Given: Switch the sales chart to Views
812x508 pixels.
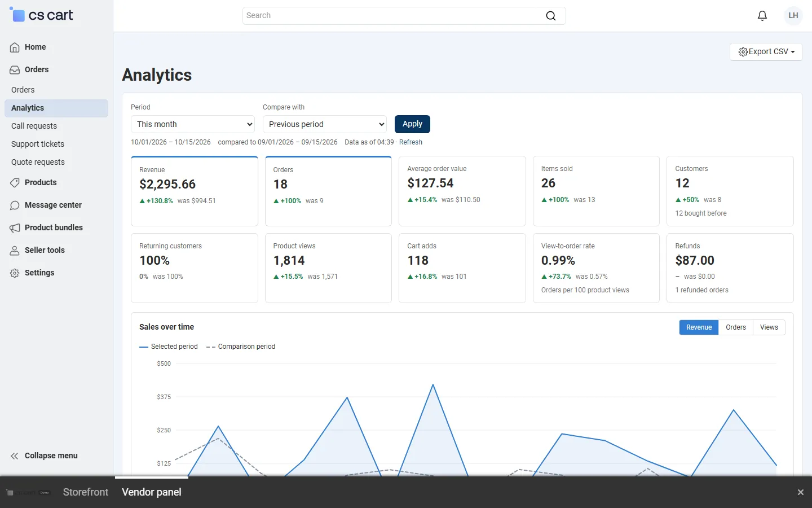Looking at the screenshot, I should pos(769,327).
